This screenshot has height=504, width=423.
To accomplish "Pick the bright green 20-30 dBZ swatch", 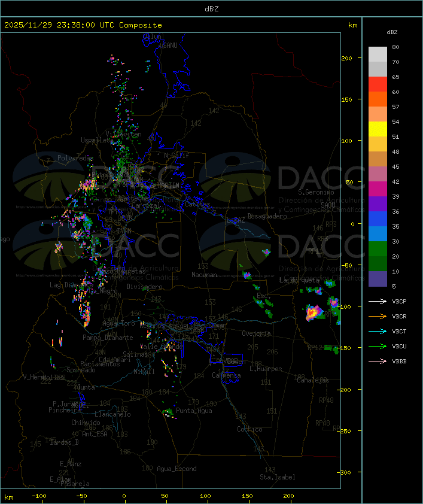I will point(378,249).
